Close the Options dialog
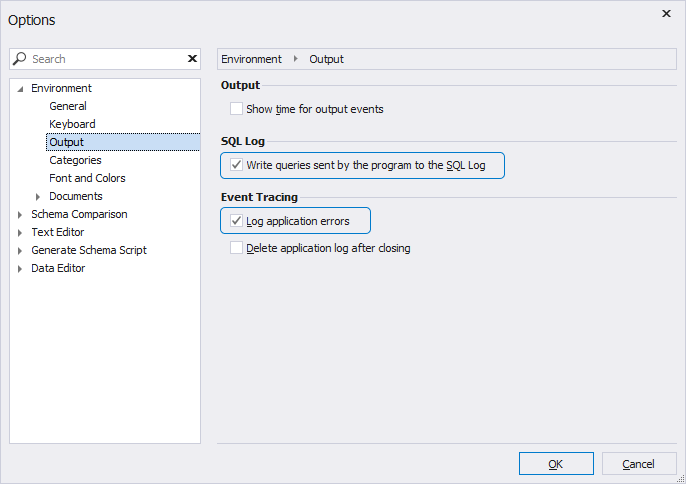 (x=666, y=14)
